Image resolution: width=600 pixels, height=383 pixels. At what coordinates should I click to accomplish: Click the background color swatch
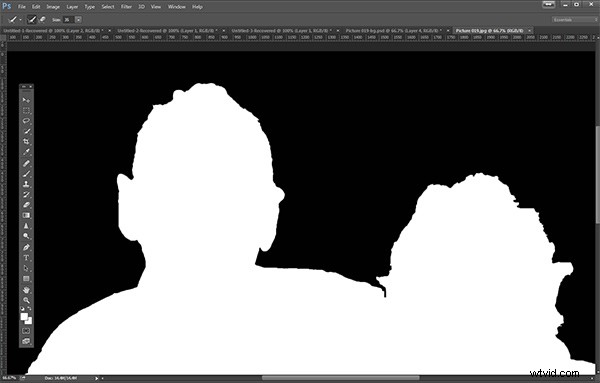pos(29,321)
